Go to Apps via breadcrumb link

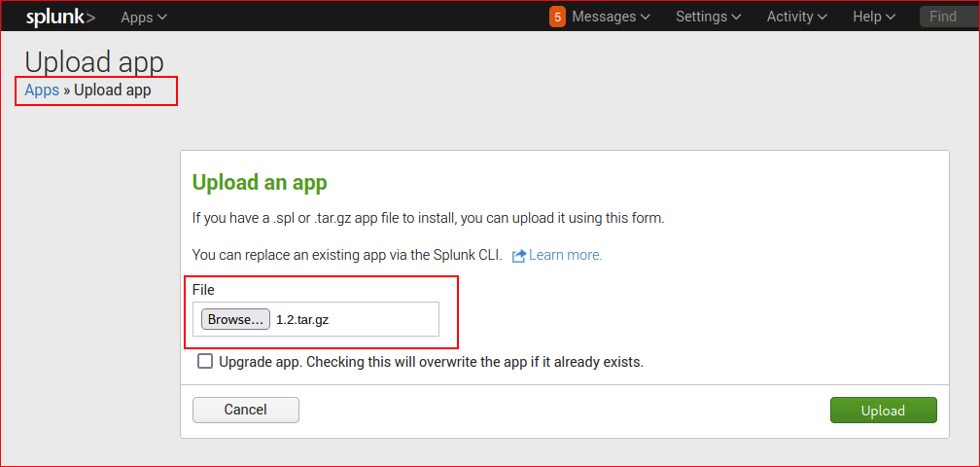42,90
